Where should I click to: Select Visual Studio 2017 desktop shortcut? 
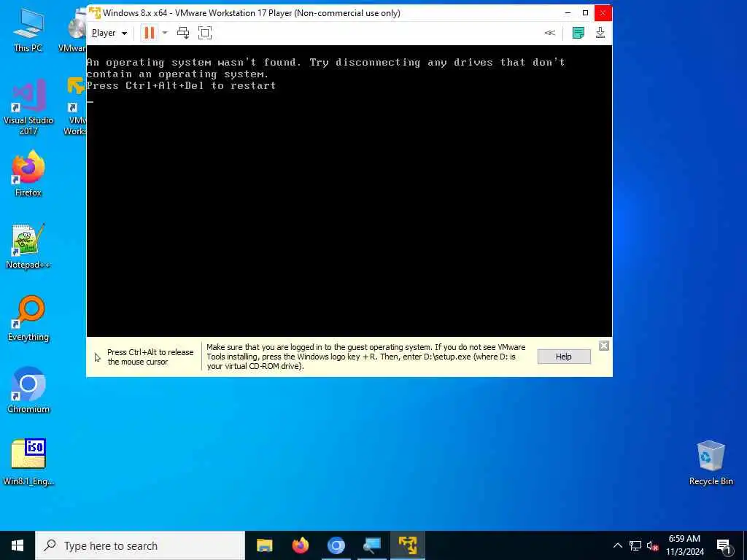click(28, 108)
